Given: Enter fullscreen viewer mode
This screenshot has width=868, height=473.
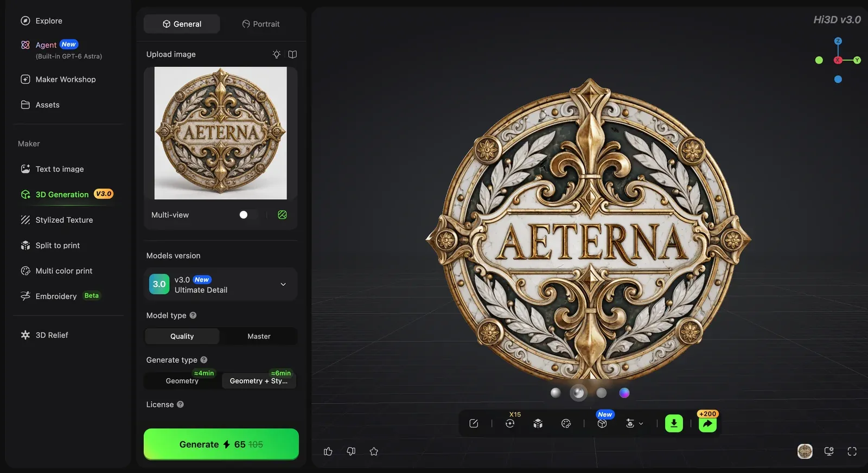Looking at the screenshot, I should pyautogui.click(x=852, y=451).
